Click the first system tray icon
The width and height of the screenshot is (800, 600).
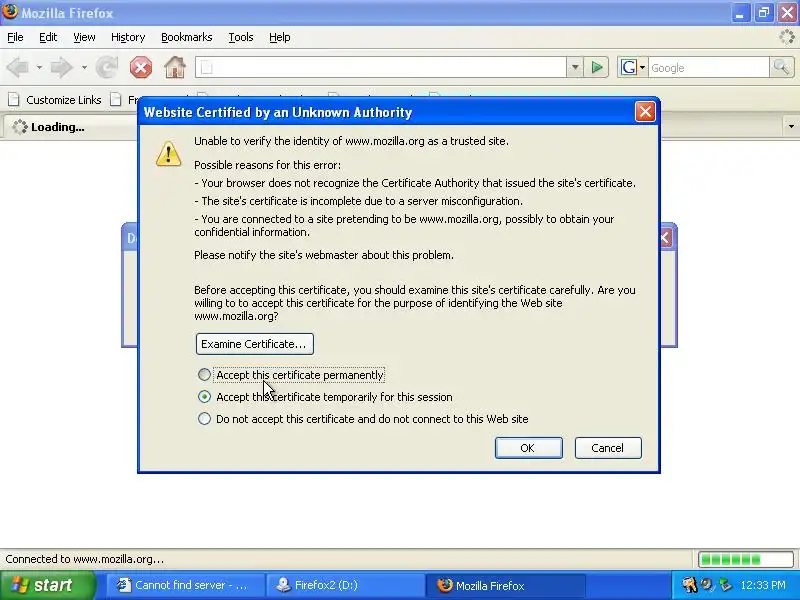pos(690,585)
